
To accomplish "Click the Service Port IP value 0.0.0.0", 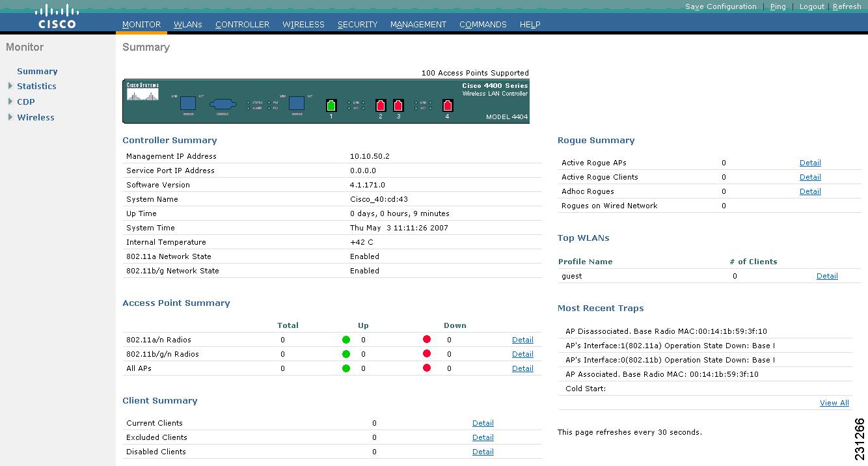I will click(363, 171).
